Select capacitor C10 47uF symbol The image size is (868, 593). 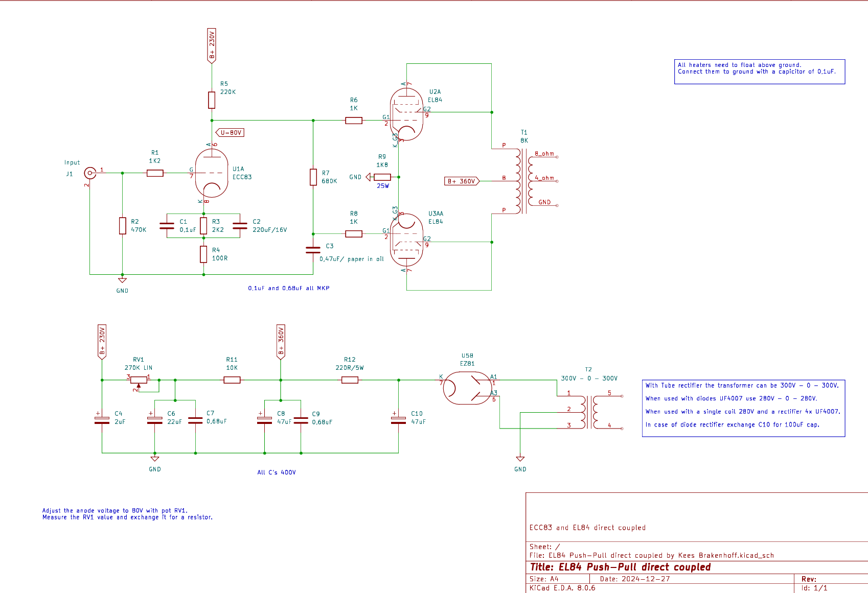tap(398, 420)
